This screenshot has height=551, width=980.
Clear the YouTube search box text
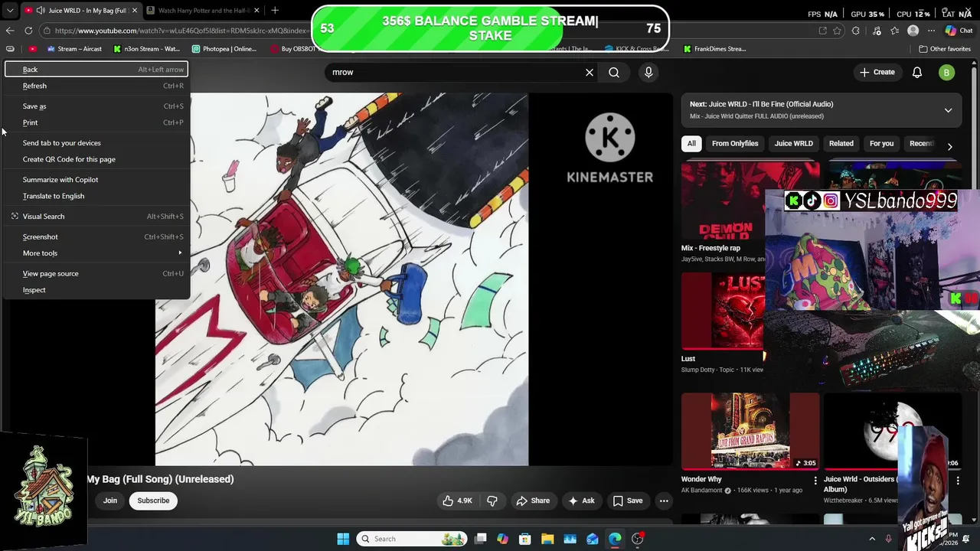tap(590, 72)
